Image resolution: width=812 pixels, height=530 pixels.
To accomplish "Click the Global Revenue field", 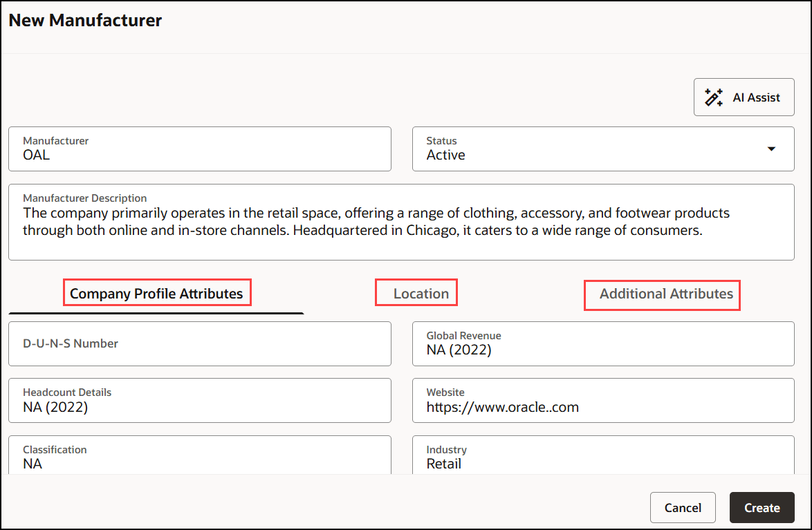I will point(603,343).
